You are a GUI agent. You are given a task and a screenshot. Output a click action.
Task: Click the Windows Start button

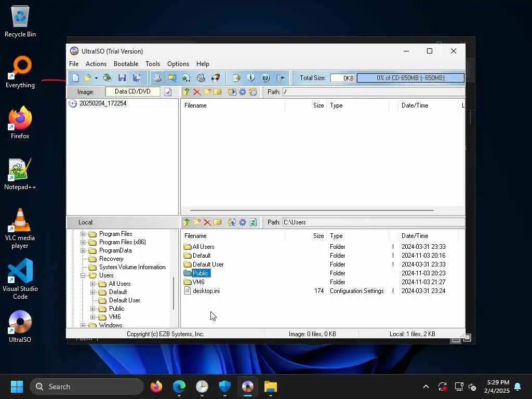click(17, 387)
